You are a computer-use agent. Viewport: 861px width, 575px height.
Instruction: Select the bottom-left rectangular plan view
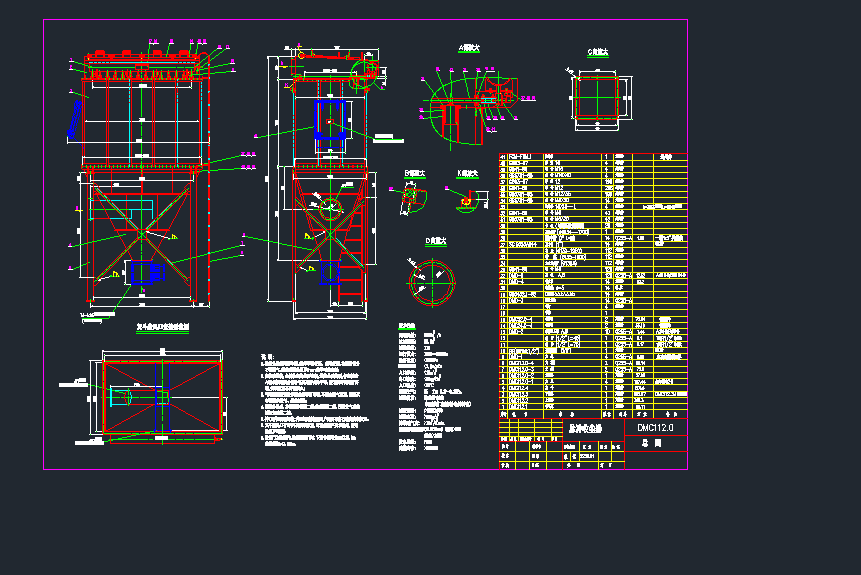[x=161, y=395]
